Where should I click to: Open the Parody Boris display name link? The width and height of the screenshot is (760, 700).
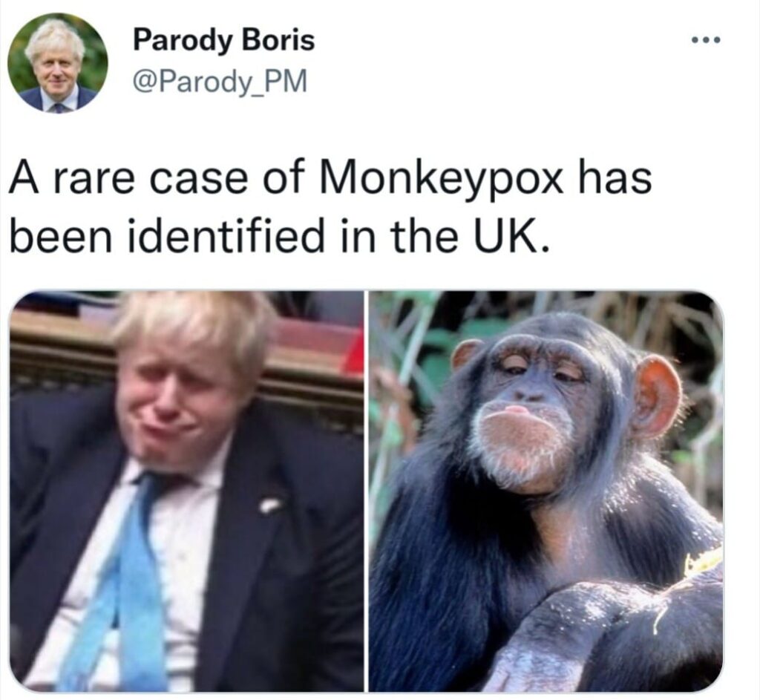coord(224,40)
